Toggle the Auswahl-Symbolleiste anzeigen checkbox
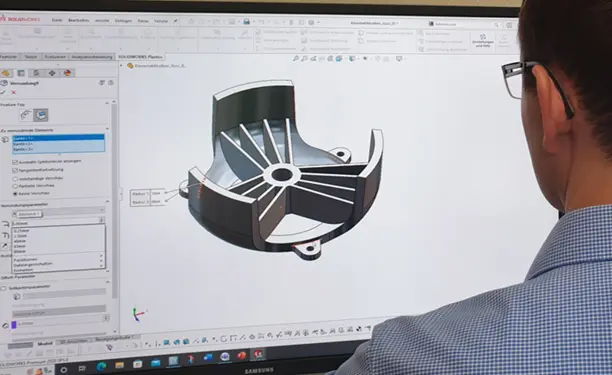This screenshot has height=375, width=612. click(15, 162)
